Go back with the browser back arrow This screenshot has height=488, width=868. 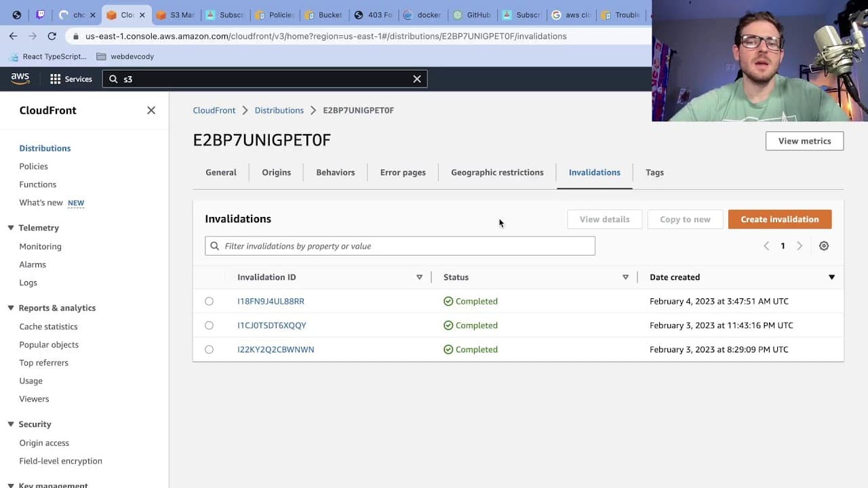point(14,36)
